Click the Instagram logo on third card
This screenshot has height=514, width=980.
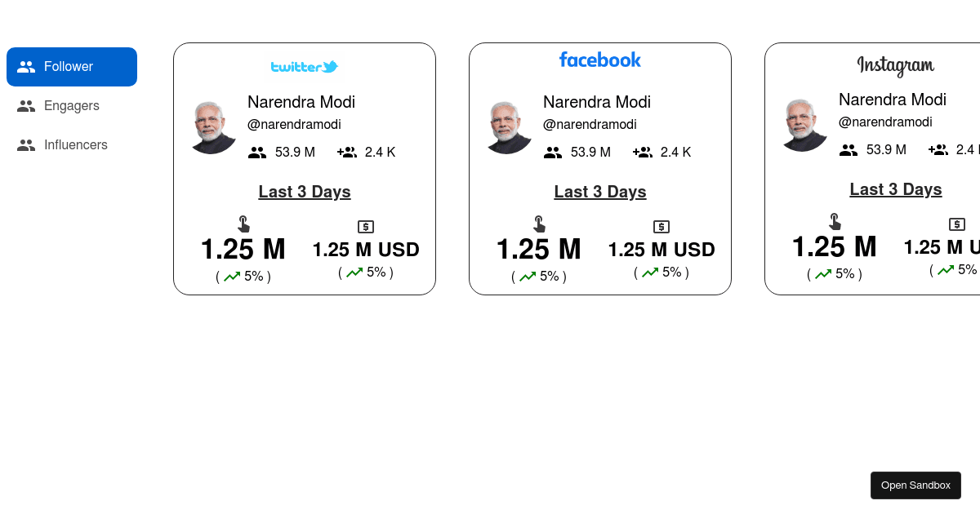coord(896,65)
